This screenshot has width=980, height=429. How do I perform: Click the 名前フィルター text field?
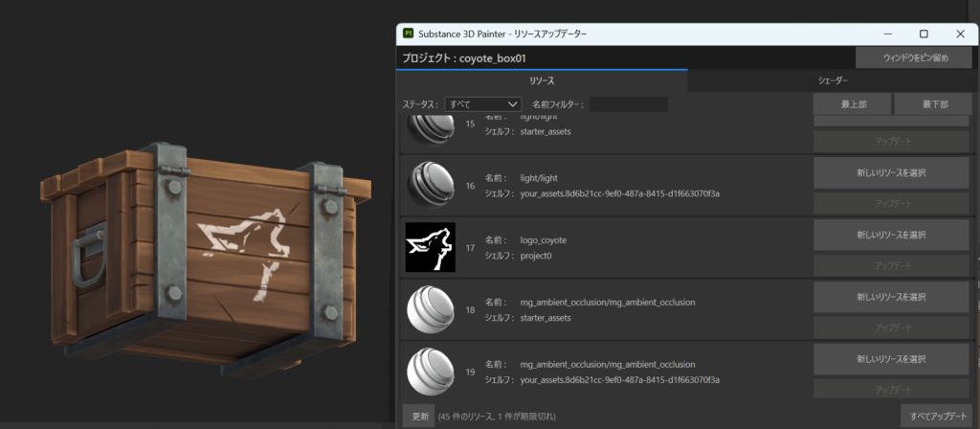pos(629,103)
